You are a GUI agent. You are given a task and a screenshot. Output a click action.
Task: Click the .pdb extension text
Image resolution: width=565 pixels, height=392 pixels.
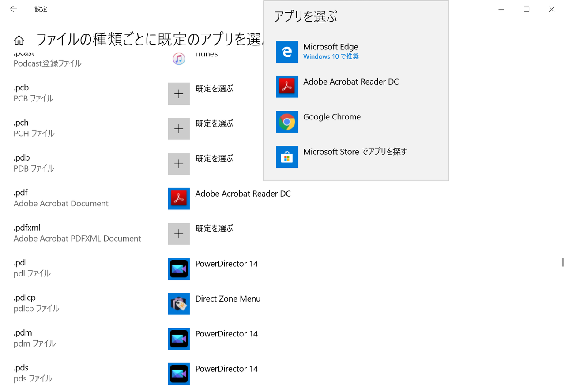(x=22, y=157)
